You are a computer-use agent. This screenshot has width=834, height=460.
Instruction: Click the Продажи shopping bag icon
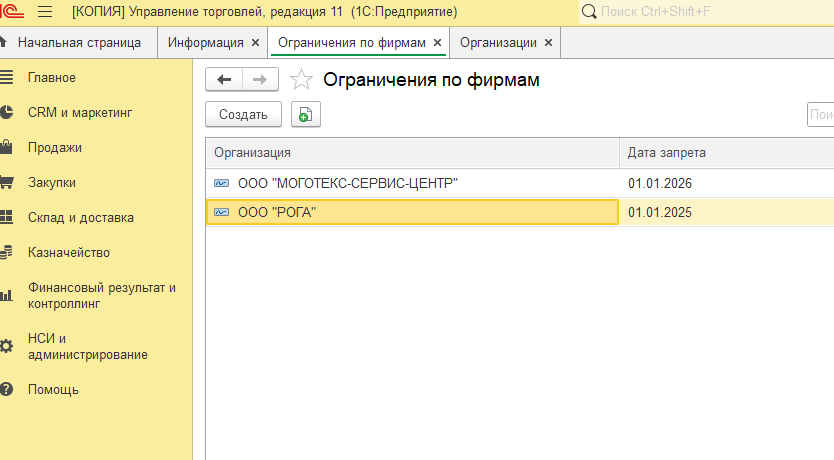coord(6,147)
